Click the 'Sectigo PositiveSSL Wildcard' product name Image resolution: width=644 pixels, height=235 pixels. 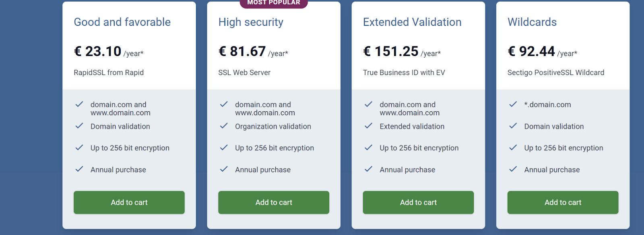point(556,73)
